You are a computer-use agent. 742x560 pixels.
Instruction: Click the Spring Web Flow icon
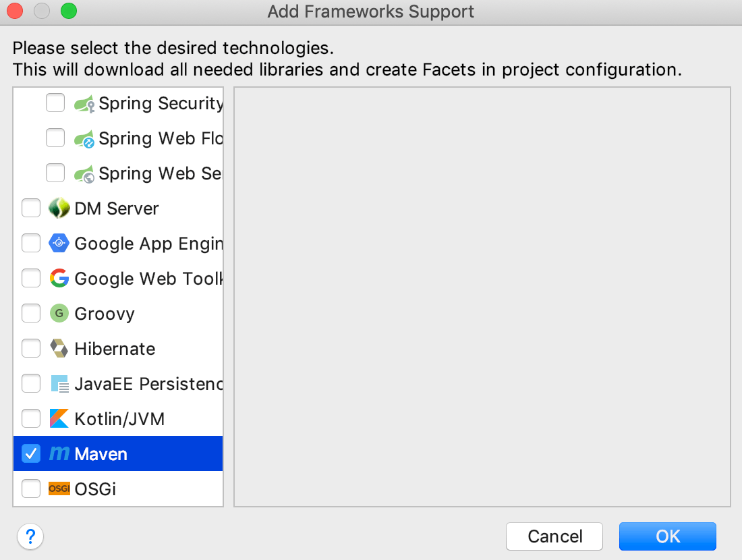(x=82, y=138)
